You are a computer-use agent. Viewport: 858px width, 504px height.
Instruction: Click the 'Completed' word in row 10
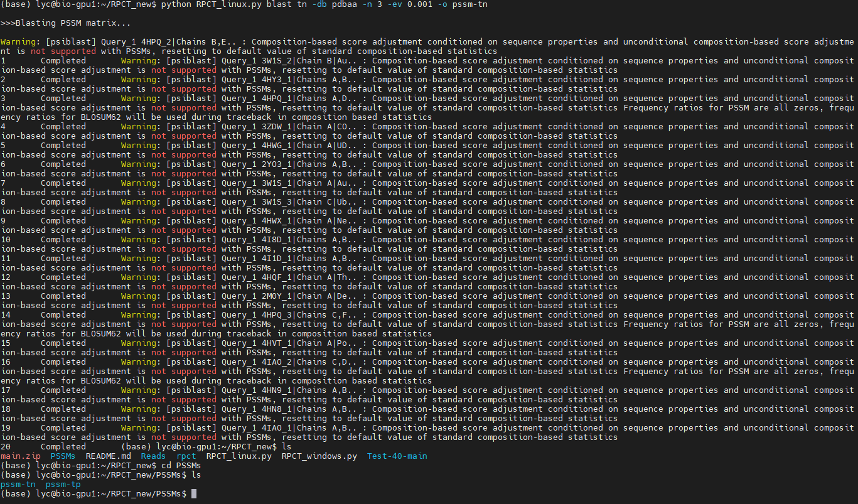(x=63, y=240)
